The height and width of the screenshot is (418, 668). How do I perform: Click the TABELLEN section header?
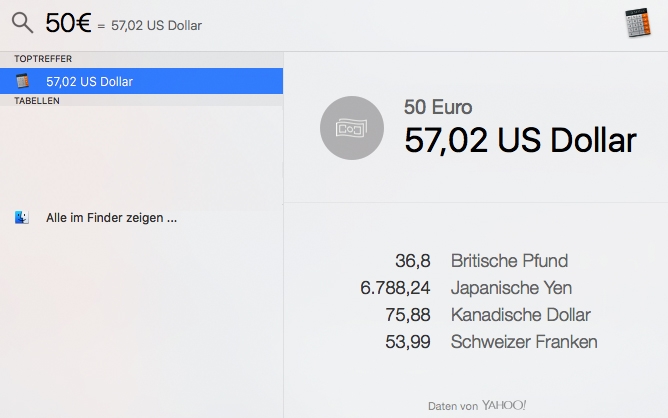pyautogui.click(x=37, y=101)
